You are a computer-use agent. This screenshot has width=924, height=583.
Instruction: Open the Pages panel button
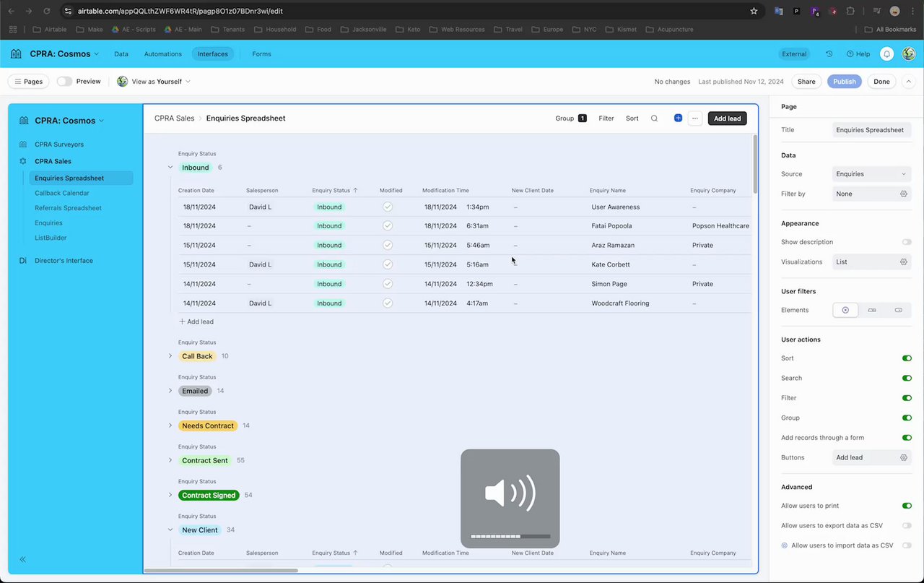coord(28,82)
